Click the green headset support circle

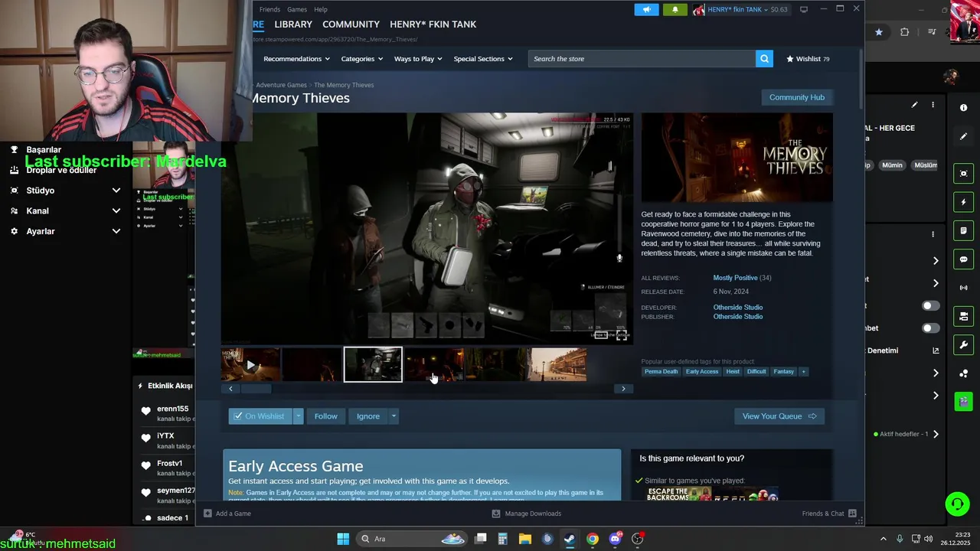coord(957,504)
